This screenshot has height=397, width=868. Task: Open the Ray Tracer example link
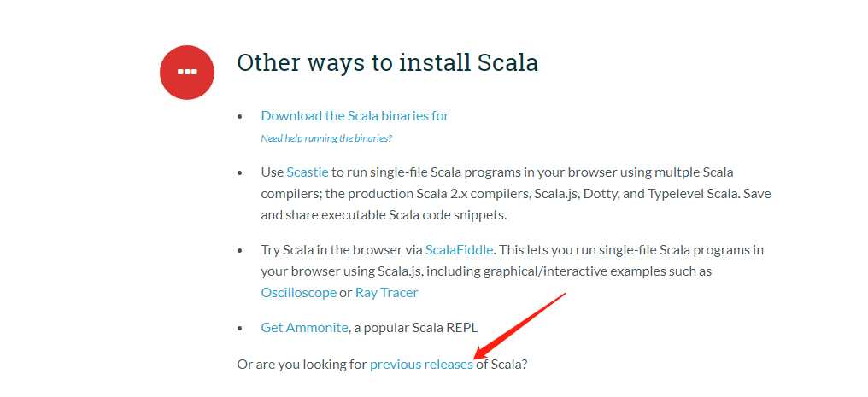386,292
